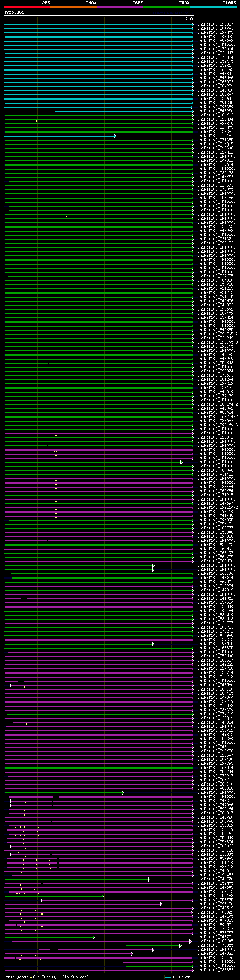The width and height of the screenshot is (240, 980).
Task: Select the AV553369 query sequence label
Action: 14,12
